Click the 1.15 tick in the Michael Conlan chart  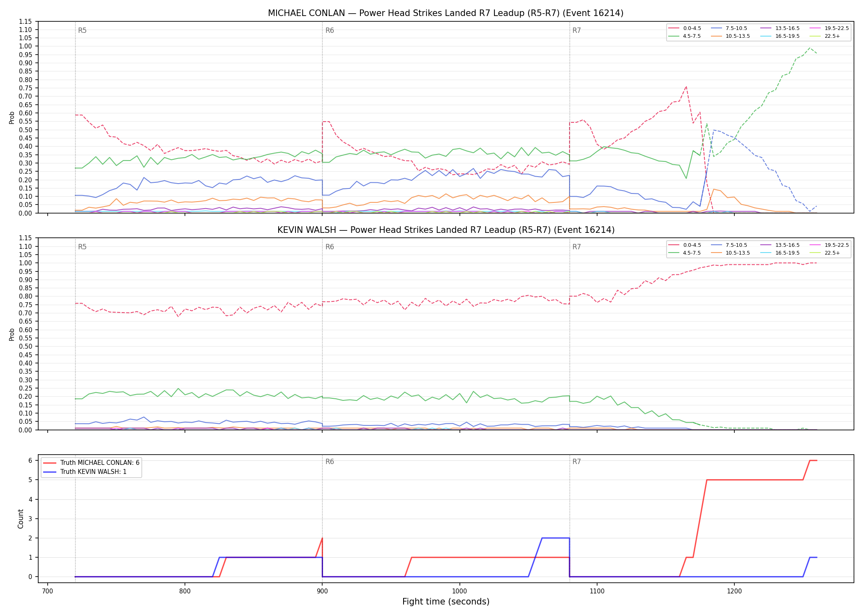coord(25,21)
